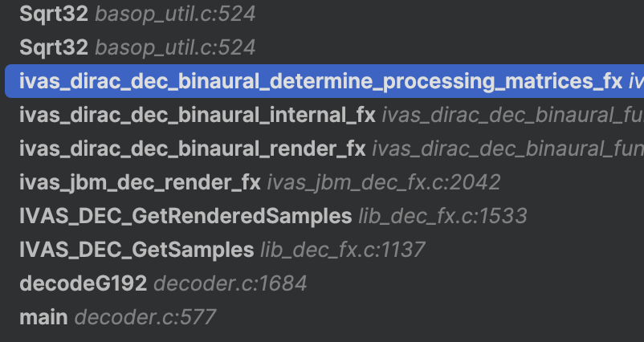
Task: Click truncated file location beside ivas_dirac_dec_binaural_internal_fx
Action: coord(512,115)
